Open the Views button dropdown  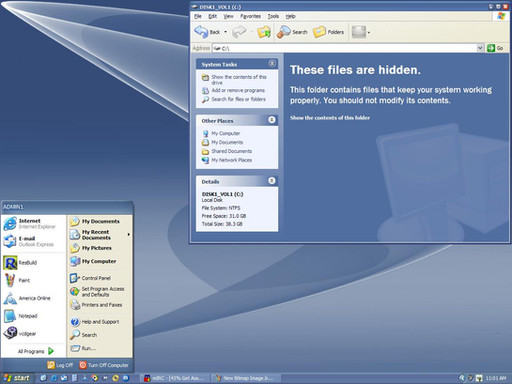[x=361, y=32]
